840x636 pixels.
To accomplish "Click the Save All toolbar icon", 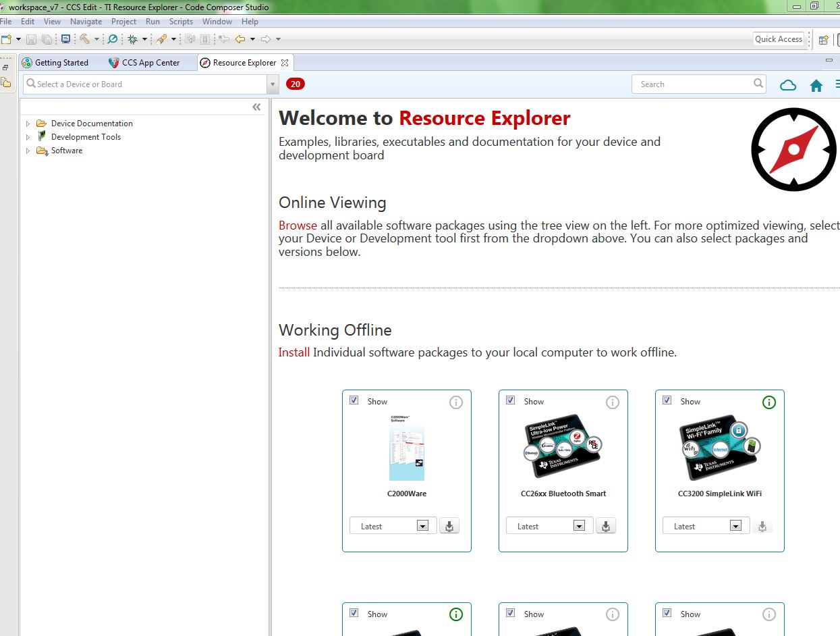I will tap(47, 39).
